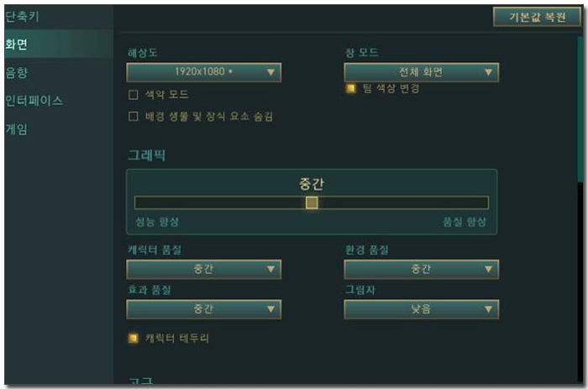Open the 그림자 낮음 dropdown
This screenshot has height=389, width=588.
[x=421, y=309]
